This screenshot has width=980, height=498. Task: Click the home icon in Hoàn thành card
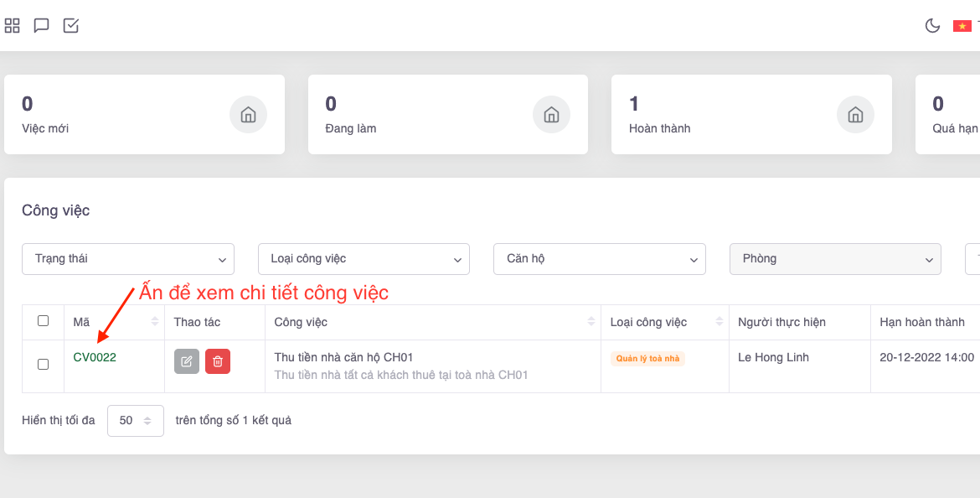[x=855, y=115]
